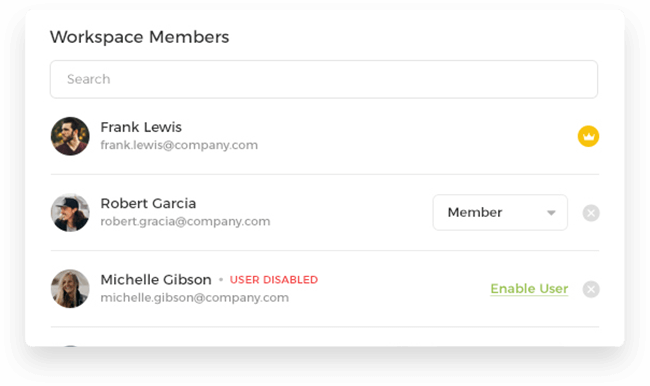650x386 pixels.
Task: Click the USER DISABLED status label
Action: tap(274, 280)
